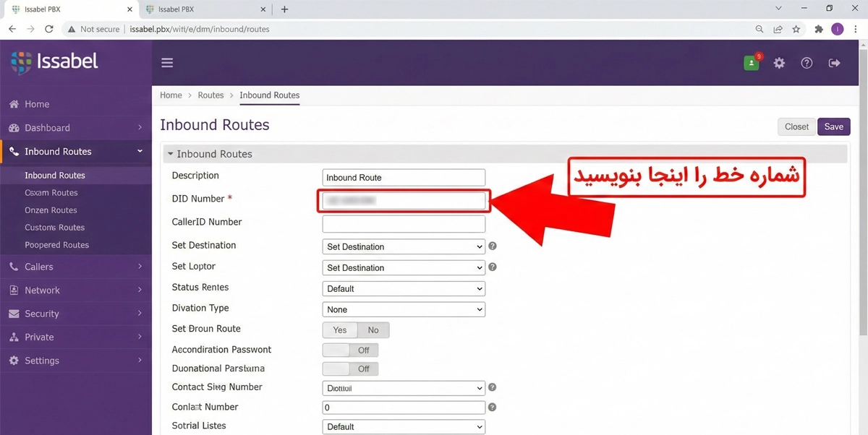Click the Private icon in sidebar
The image size is (868, 435).
[14, 337]
